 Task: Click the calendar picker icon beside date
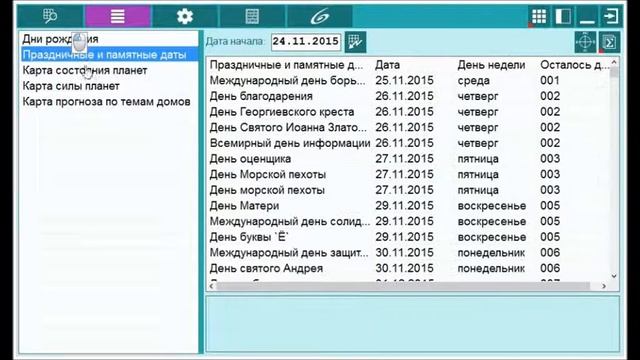point(355,42)
